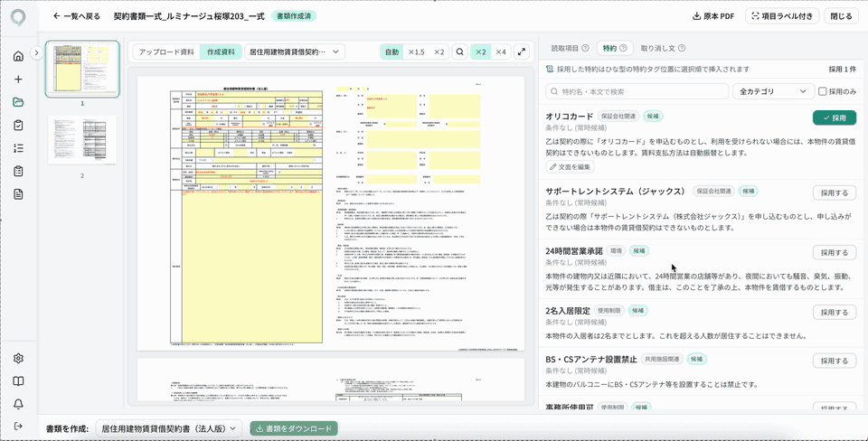Click 採用する for 24時間営業承諾

(835, 252)
